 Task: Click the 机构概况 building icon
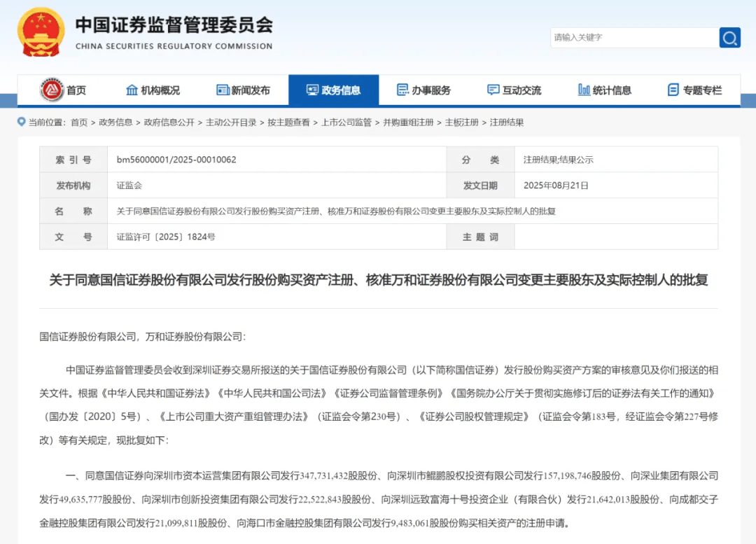(x=132, y=90)
